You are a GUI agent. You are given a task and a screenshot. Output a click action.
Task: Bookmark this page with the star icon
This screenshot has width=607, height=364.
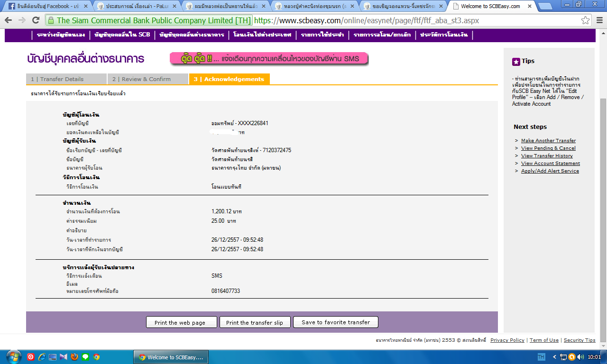tap(586, 20)
